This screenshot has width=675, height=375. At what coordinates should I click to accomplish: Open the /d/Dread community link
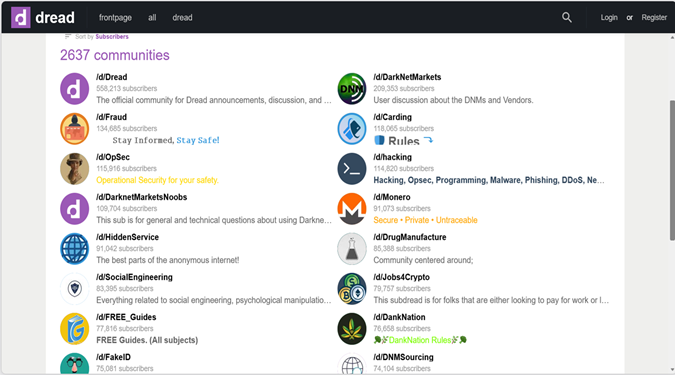click(111, 77)
